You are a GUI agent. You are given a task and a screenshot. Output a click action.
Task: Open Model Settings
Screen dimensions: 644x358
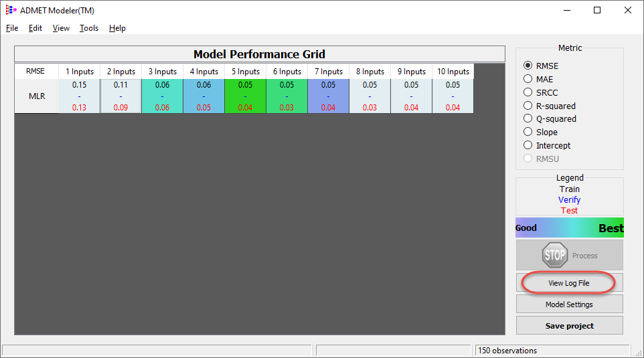tap(569, 304)
